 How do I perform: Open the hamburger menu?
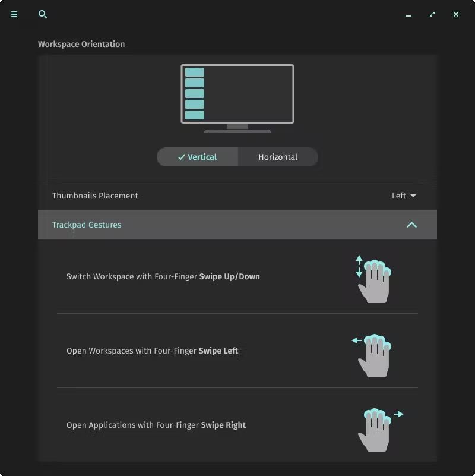coord(14,14)
